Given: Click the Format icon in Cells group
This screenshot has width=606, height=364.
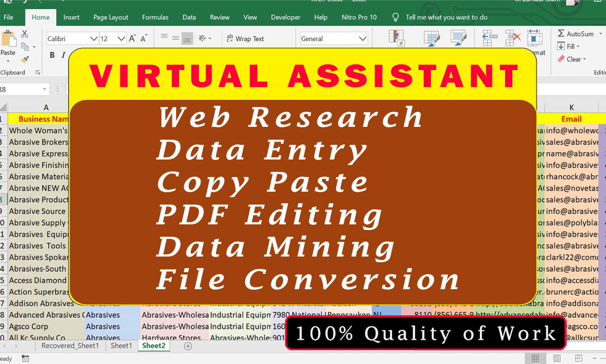Looking at the screenshot, I should (x=535, y=37).
